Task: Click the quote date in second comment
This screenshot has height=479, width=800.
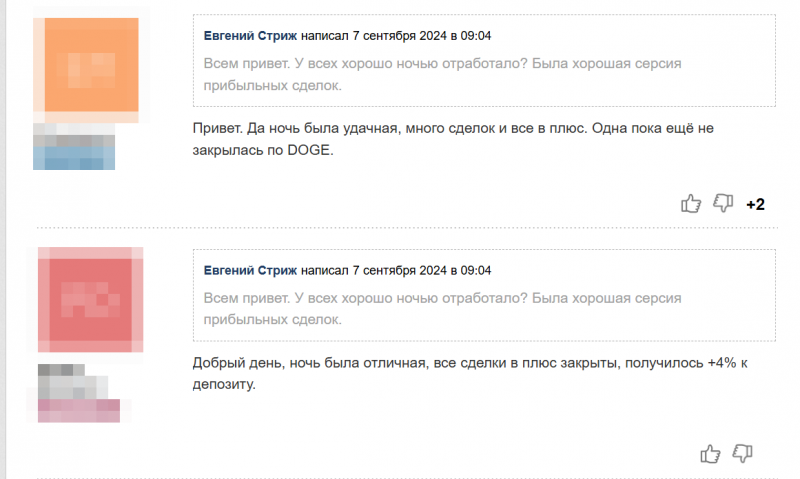Action: coord(422,271)
